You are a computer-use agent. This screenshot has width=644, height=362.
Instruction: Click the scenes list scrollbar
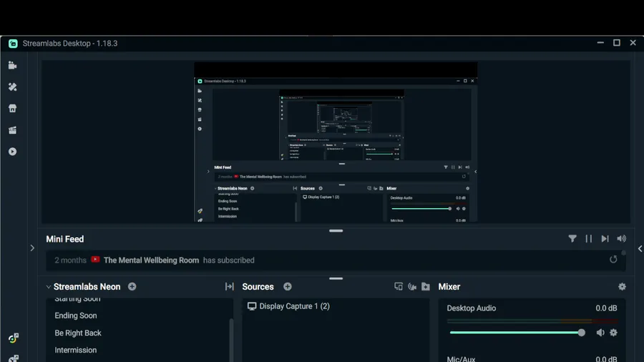click(231, 339)
